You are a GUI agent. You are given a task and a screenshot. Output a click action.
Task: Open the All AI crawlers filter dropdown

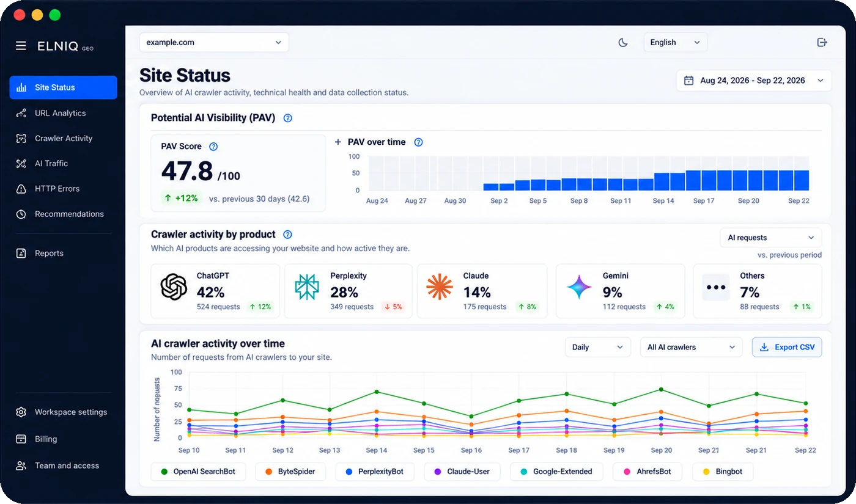[691, 347]
